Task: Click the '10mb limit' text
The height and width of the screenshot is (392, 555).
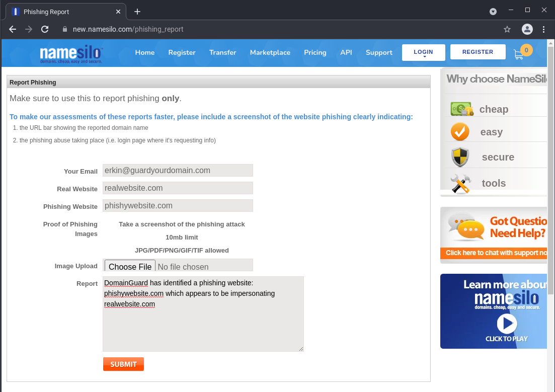Action: click(x=182, y=237)
